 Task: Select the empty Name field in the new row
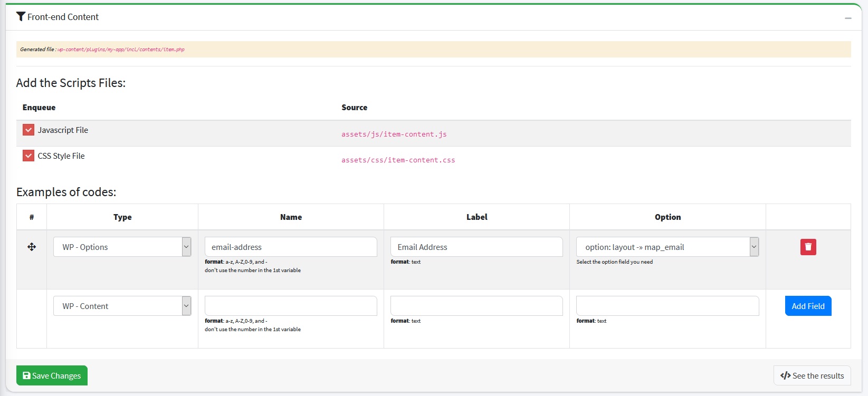(x=291, y=306)
